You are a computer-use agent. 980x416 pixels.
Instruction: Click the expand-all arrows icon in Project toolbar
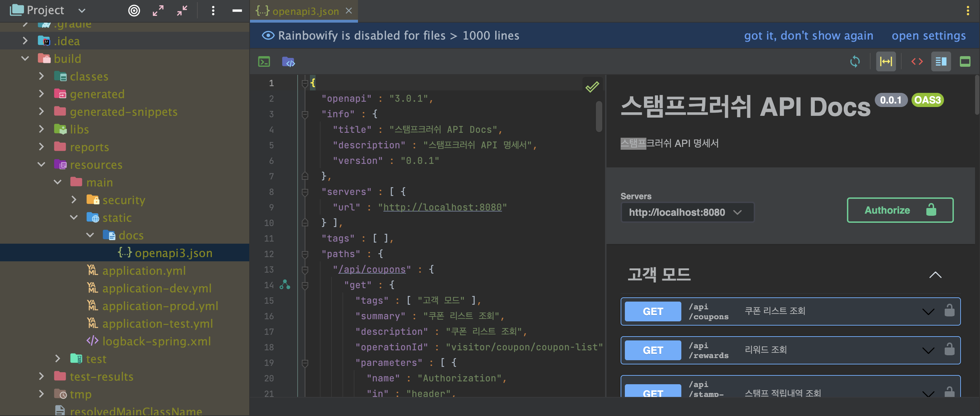coord(158,11)
